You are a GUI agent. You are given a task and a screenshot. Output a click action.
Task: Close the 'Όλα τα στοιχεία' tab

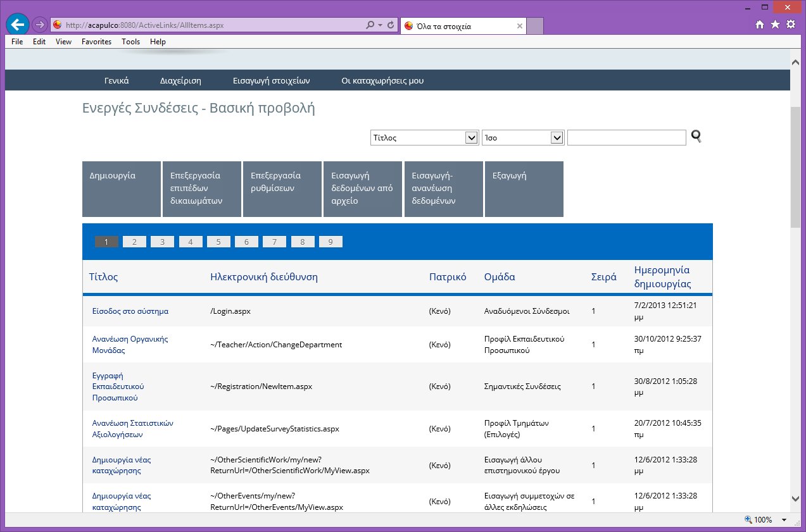tap(520, 26)
